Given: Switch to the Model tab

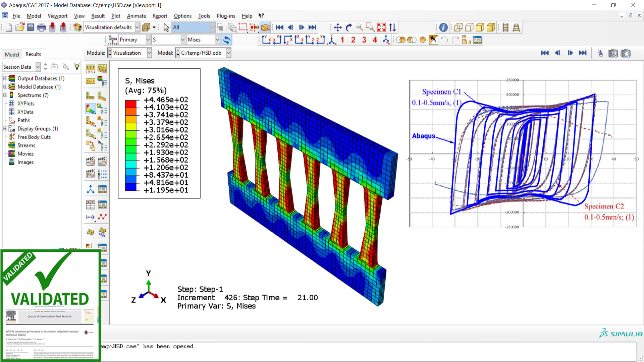Looking at the screenshot, I should (12, 54).
